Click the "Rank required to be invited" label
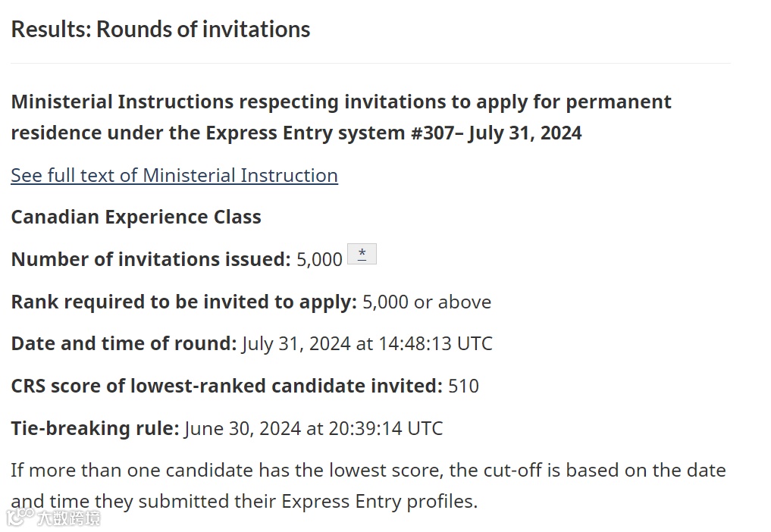Image resolution: width=771 pixels, height=532 pixels. click(184, 302)
